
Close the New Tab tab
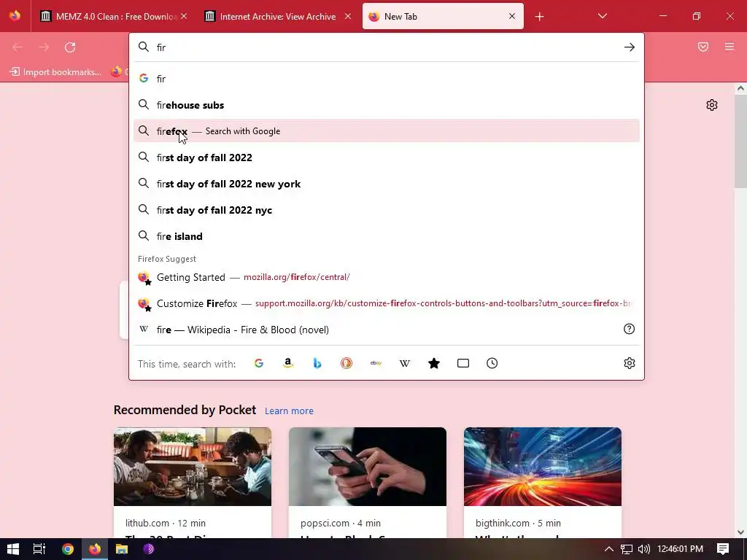pos(512,16)
